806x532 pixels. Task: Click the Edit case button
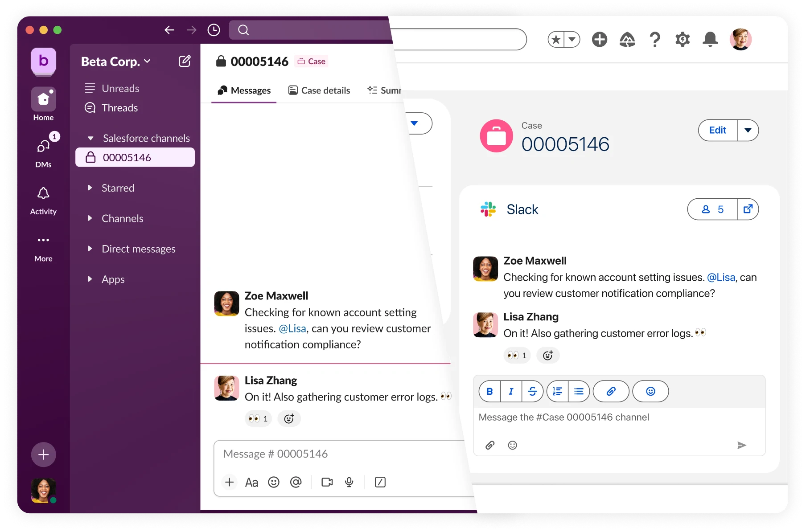click(x=717, y=130)
